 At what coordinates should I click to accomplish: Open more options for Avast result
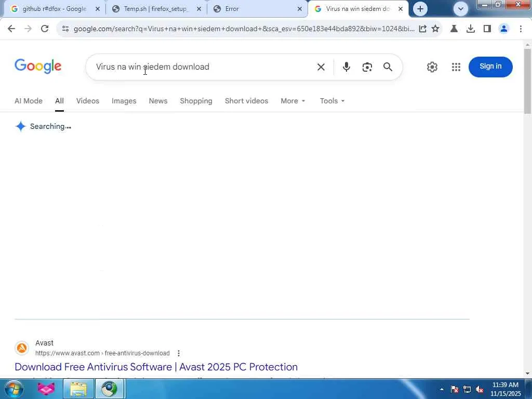(x=179, y=353)
